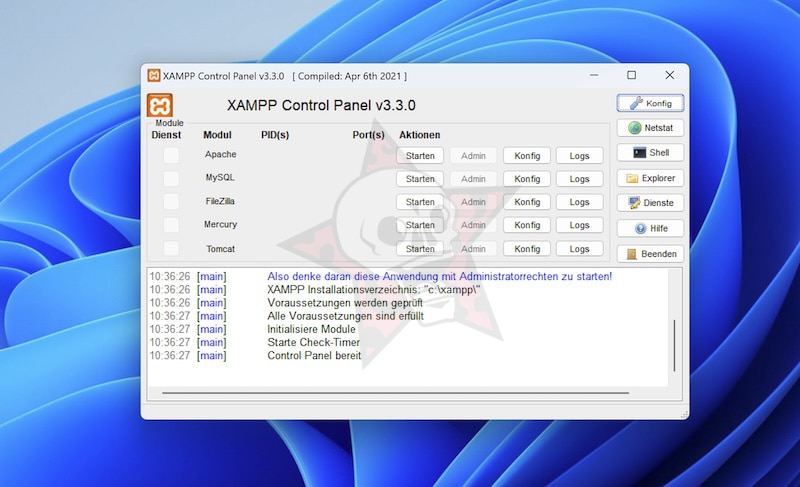Viewport: 800px width, 487px height.
Task: Click the 'Control Panel bereit' log line
Action: [x=314, y=355]
